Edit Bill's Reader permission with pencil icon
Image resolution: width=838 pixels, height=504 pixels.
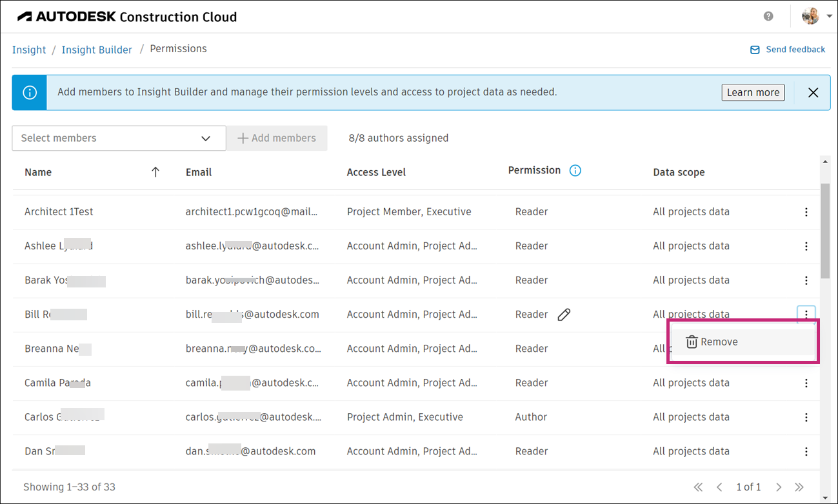tap(564, 315)
